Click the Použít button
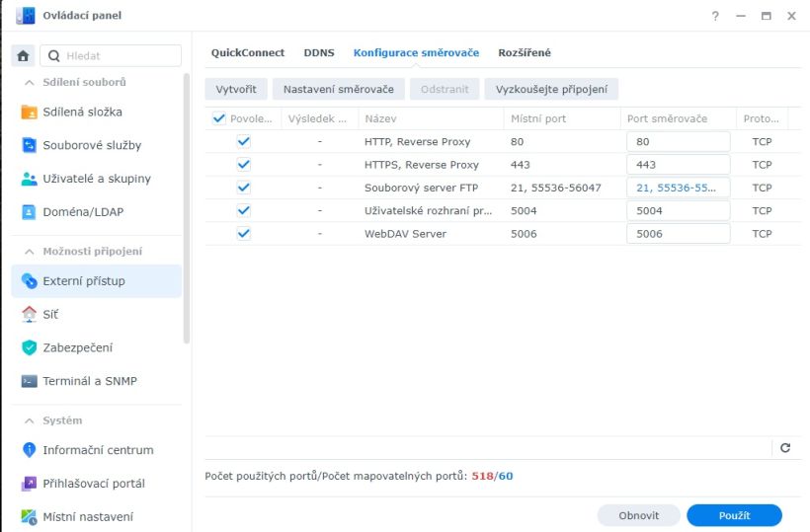810x532 pixels. 734,515
